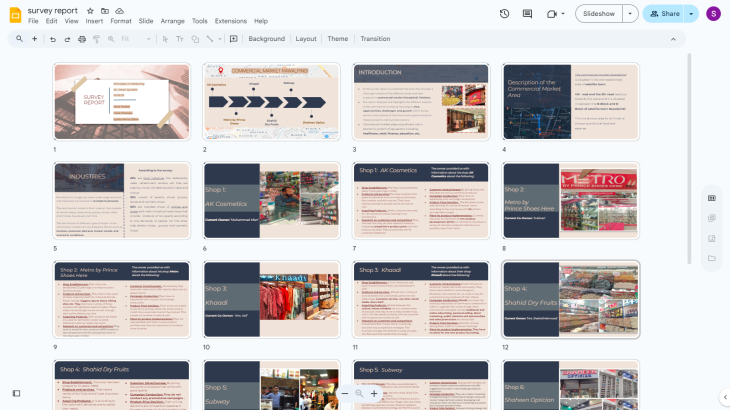Open the Format menu
730x410 pixels.
(x=121, y=21)
